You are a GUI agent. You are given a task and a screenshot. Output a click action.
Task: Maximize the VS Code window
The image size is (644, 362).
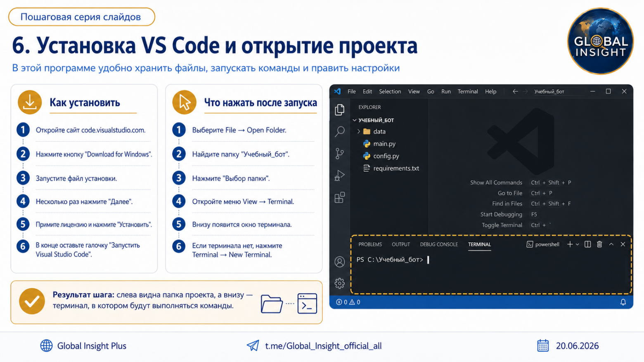point(608,91)
